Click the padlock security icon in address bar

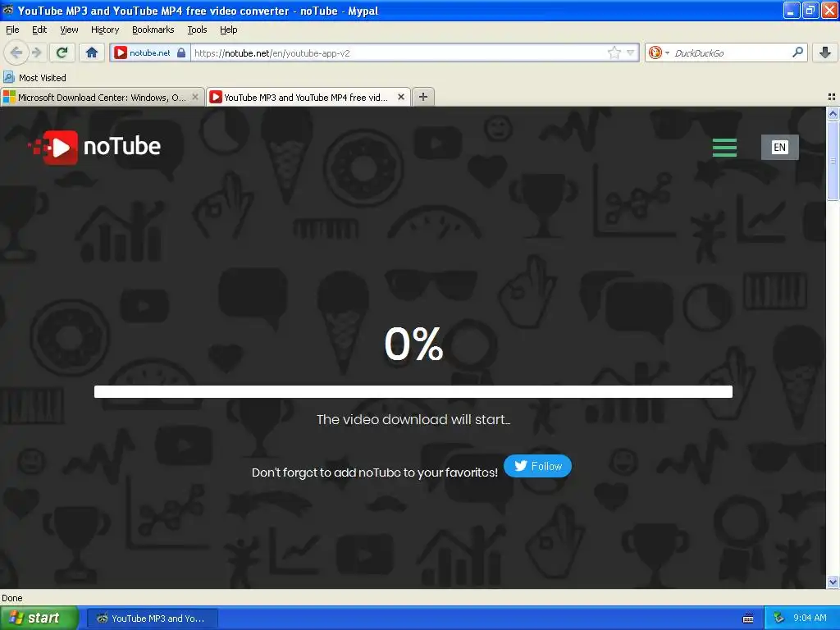click(181, 52)
